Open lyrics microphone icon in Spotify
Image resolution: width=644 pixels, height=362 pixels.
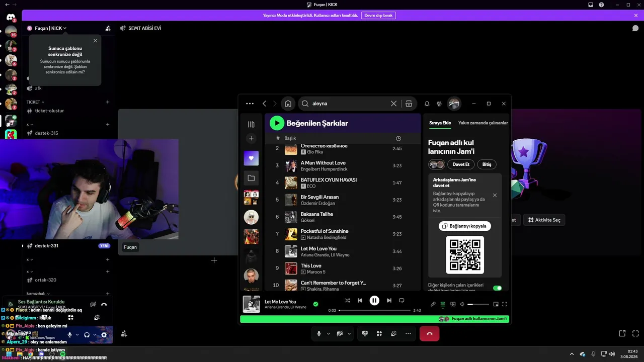(433, 304)
